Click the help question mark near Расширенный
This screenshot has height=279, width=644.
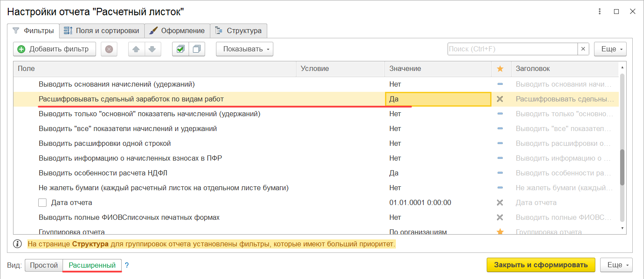[x=127, y=265]
